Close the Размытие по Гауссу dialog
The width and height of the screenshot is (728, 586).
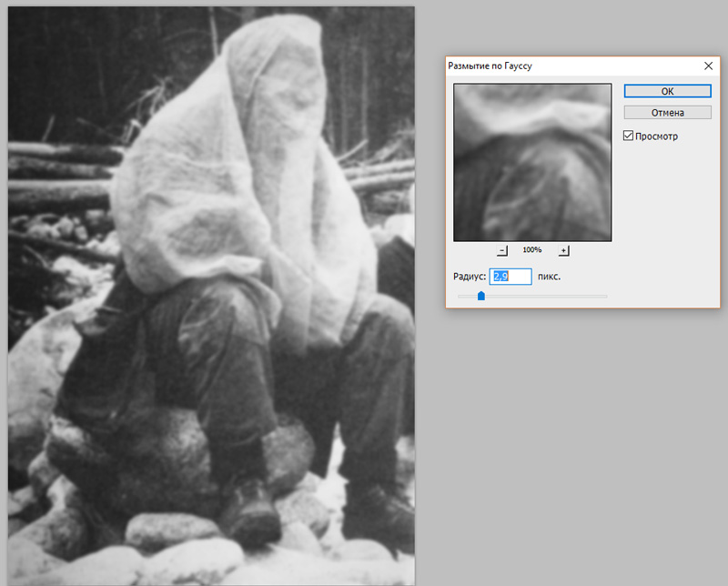[708, 66]
